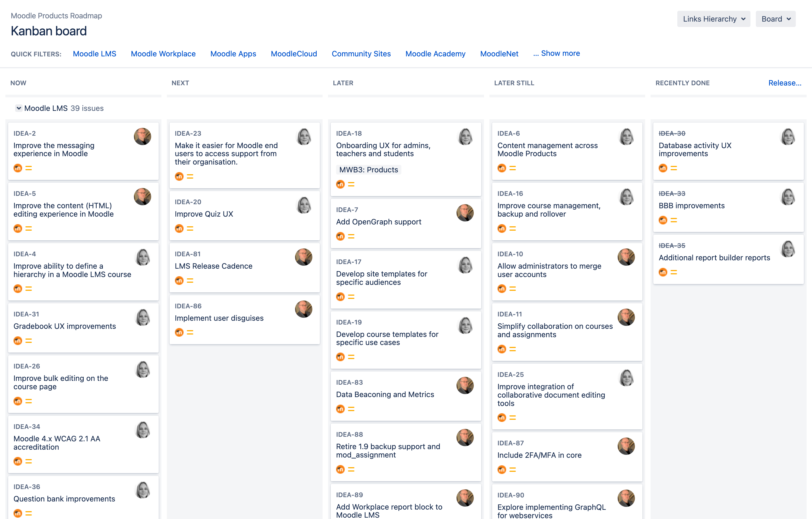Open the Links Hierarchy dropdown
Image resolution: width=812 pixels, height=519 pixels.
point(713,19)
